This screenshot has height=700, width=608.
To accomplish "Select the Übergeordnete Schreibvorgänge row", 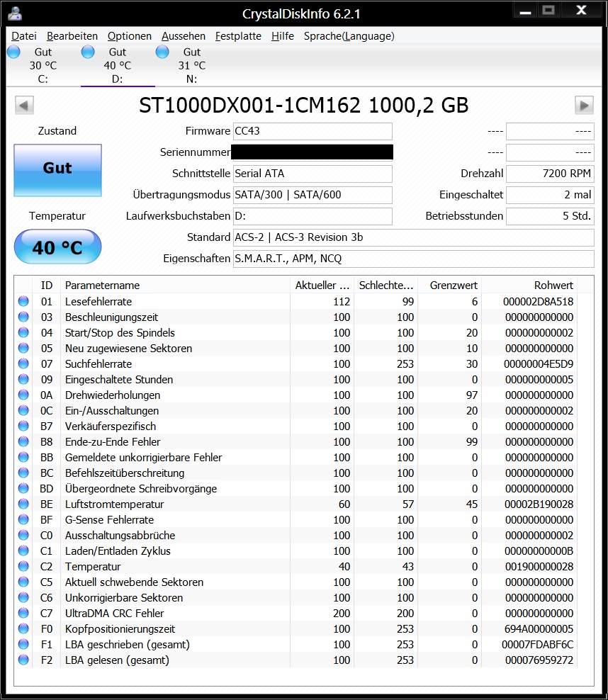I will click(295, 488).
